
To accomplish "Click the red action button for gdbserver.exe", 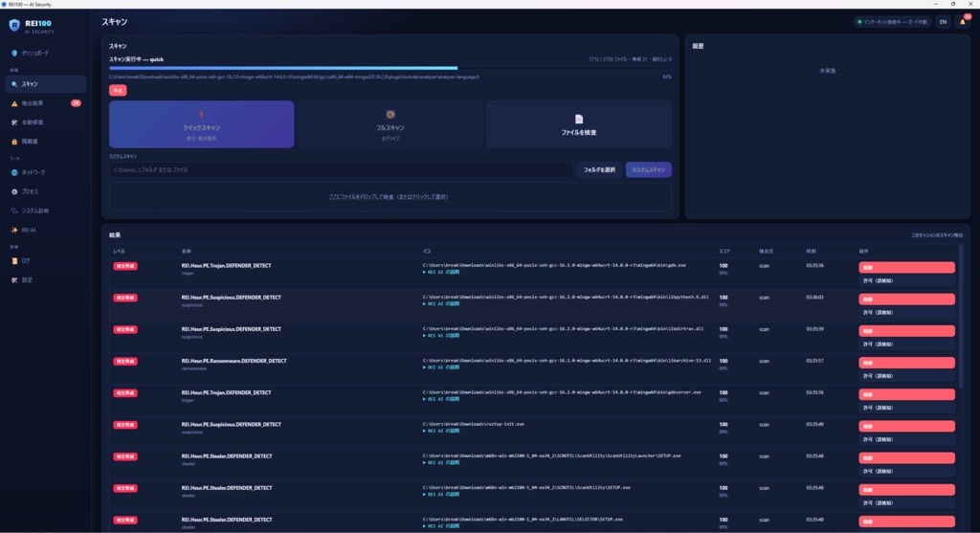I will point(906,394).
